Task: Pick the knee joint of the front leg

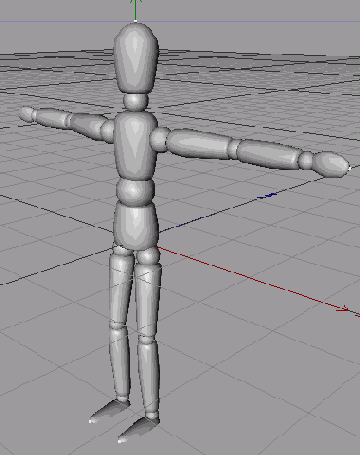Action: (147, 340)
